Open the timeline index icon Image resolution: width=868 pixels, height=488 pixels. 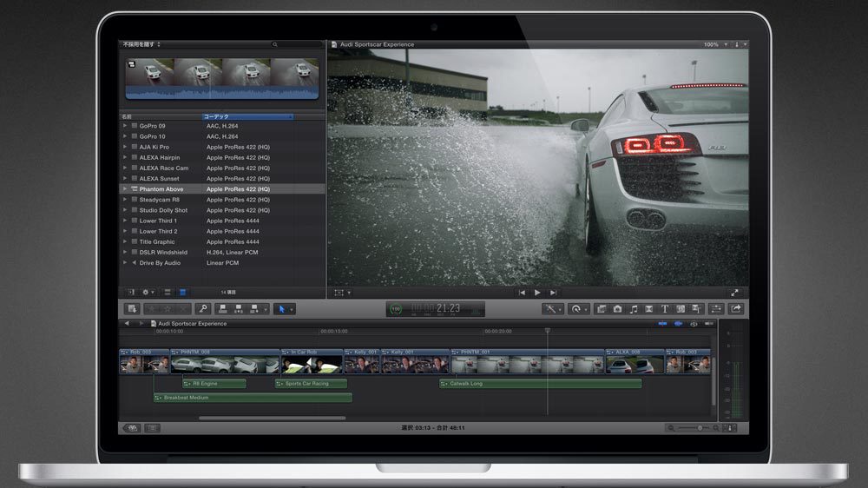click(152, 427)
